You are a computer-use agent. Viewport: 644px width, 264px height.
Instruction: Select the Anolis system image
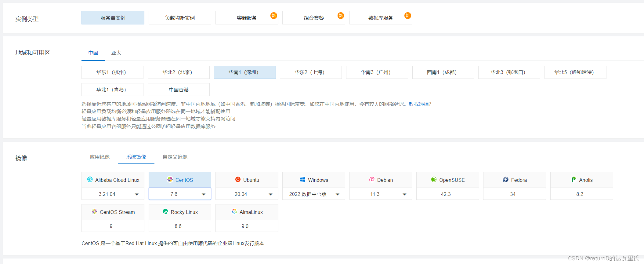click(x=582, y=180)
